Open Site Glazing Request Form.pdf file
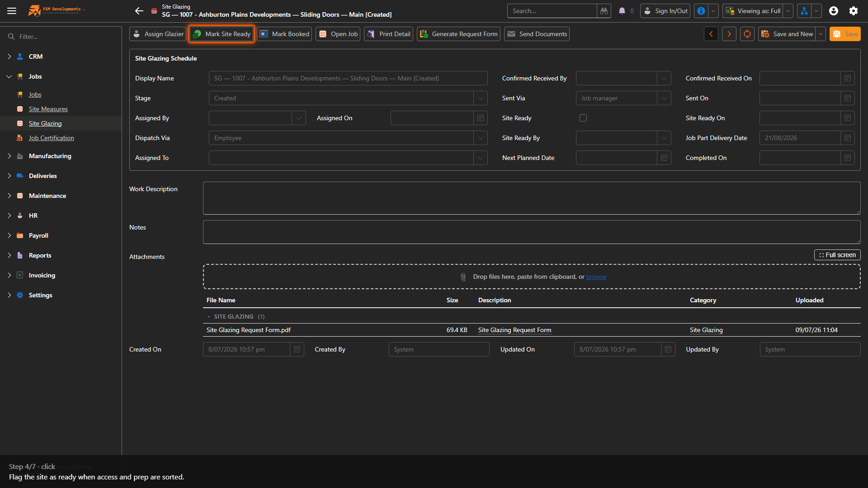The image size is (868, 488). tap(249, 330)
